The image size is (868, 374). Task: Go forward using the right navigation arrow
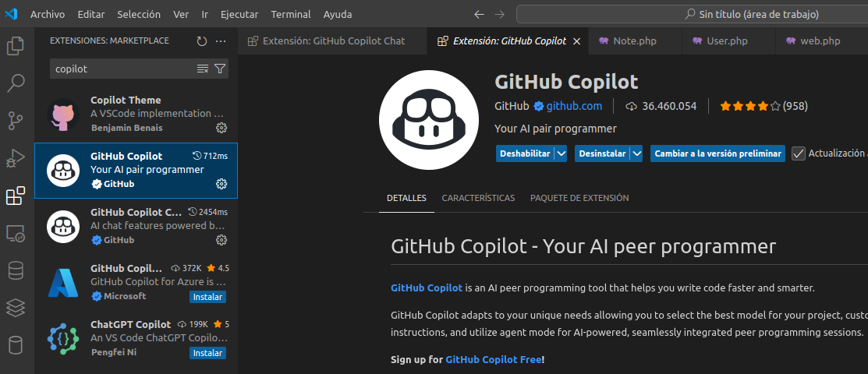[x=499, y=14]
